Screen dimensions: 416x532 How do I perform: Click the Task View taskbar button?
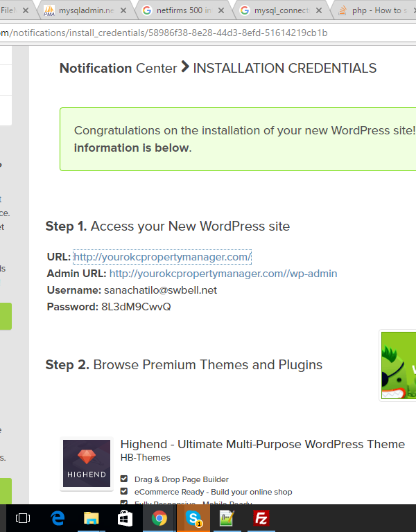pyautogui.click(x=23, y=518)
